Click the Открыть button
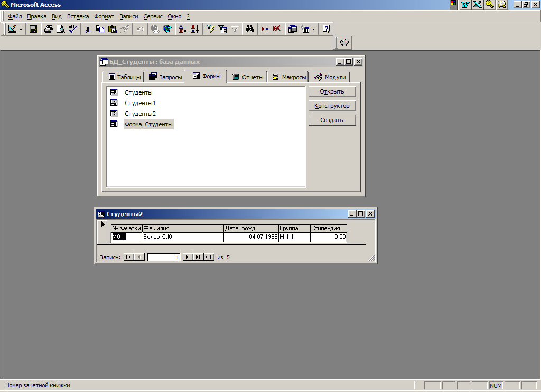541x392 pixels. click(x=332, y=91)
